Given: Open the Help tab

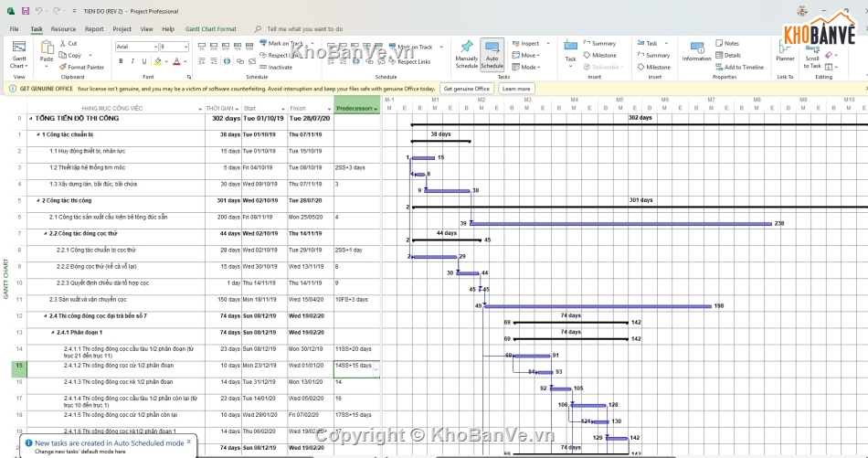Looking at the screenshot, I should [168, 29].
